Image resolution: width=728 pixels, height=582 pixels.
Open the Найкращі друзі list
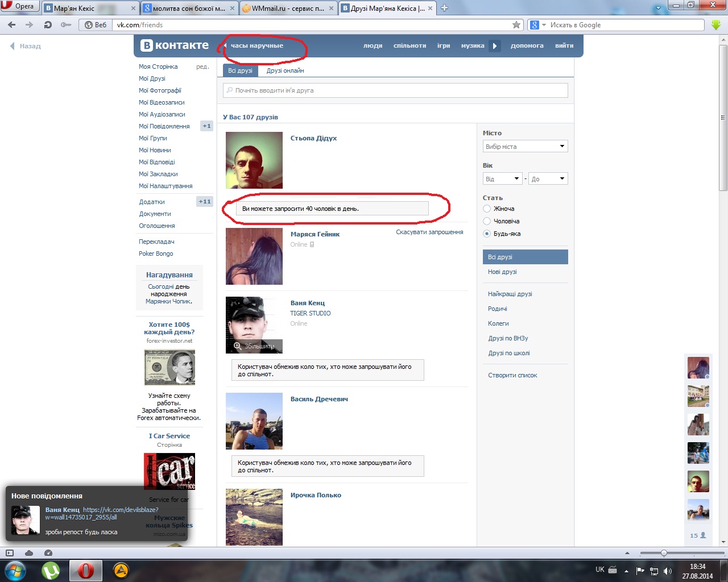[510, 294]
